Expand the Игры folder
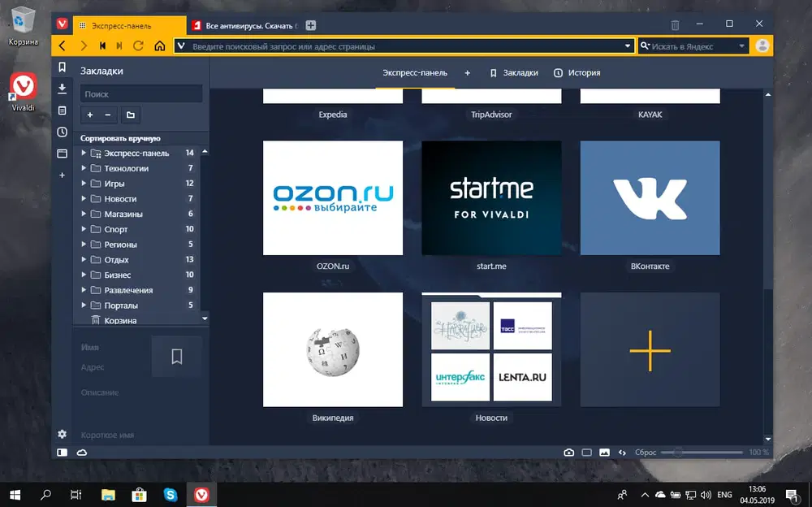812x507 pixels. click(x=84, y=184)
